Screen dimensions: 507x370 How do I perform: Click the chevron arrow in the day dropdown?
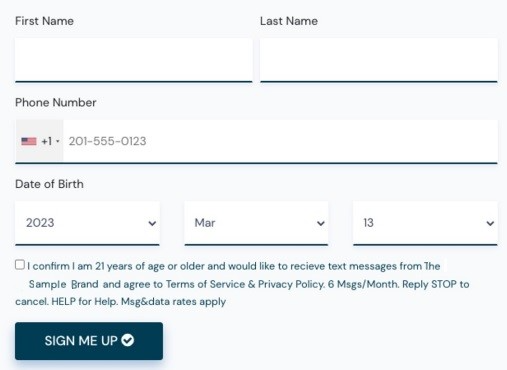pos(490,223)
